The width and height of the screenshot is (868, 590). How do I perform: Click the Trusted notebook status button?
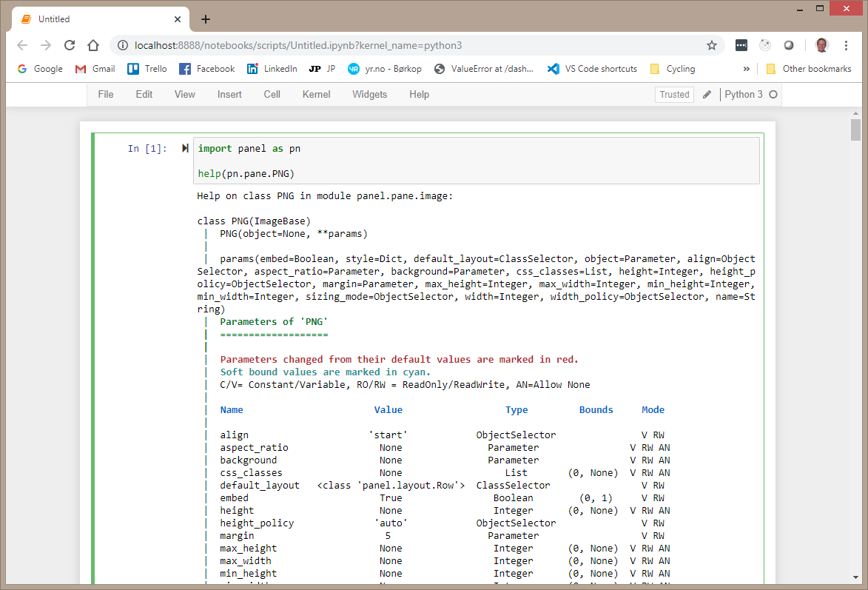(x=673, y=94)
